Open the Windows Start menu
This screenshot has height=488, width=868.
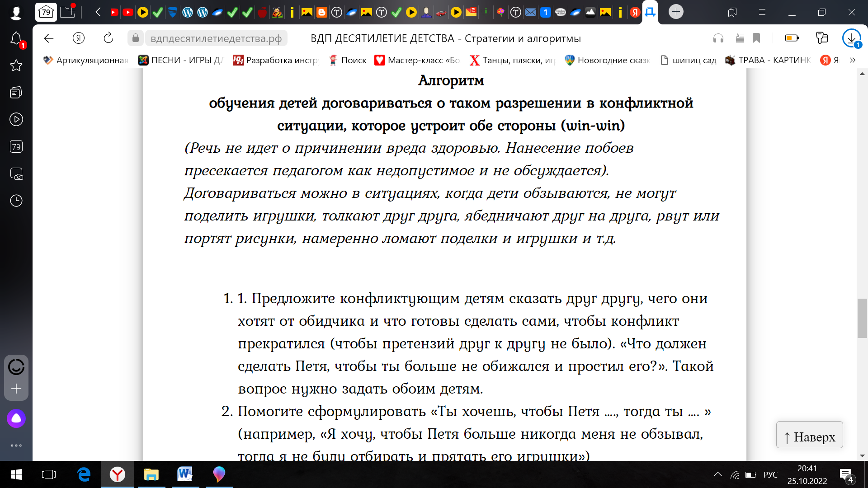click(x=16, y=474)
